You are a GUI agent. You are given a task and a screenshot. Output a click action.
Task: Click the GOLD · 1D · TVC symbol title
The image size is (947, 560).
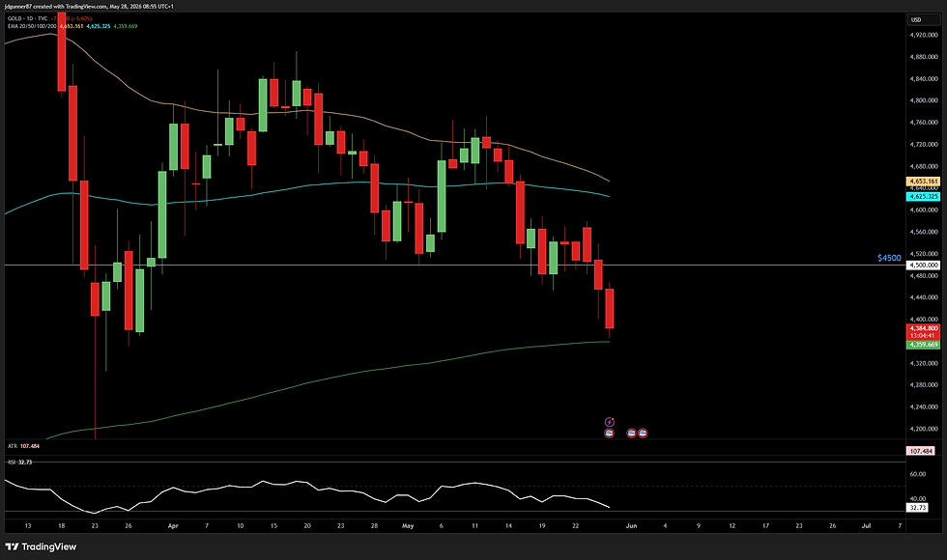tap(27, 18)
